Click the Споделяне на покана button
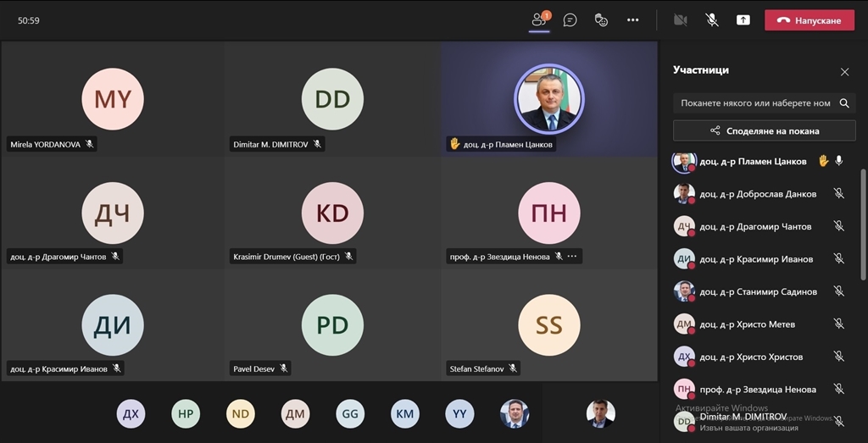Viewport: 868px width, 443px height. [764, 130]
